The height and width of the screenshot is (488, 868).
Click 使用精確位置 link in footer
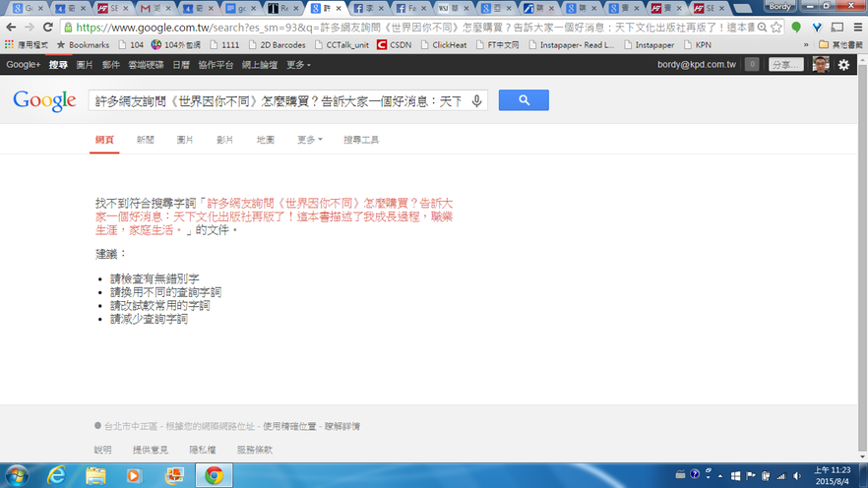289,426
